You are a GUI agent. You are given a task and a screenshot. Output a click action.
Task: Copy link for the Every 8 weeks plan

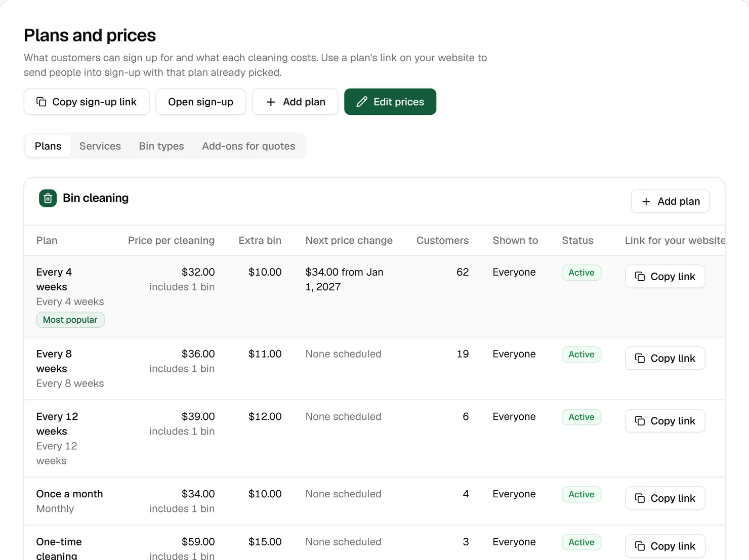click(665, 358)
